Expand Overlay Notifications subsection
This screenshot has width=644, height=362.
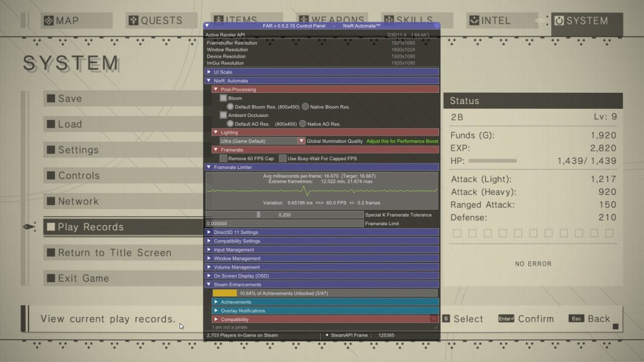pyautogui.click(x=325, y=311)
